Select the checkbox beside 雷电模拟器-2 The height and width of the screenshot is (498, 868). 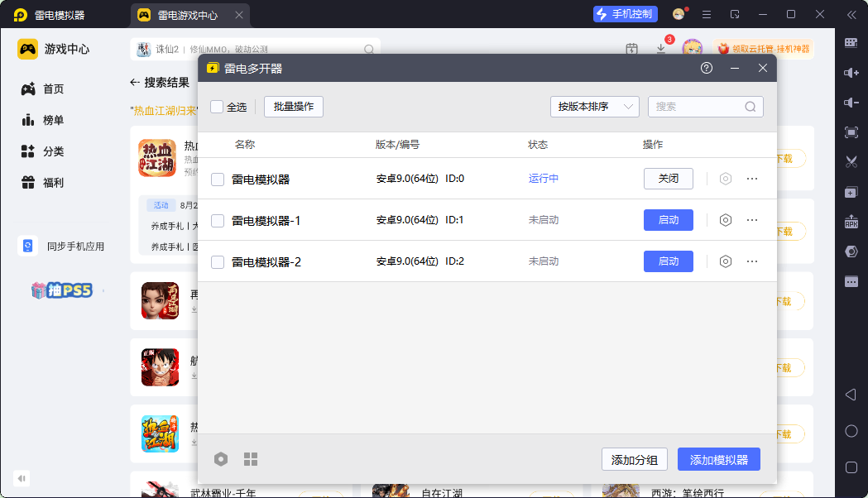[218, 262]
